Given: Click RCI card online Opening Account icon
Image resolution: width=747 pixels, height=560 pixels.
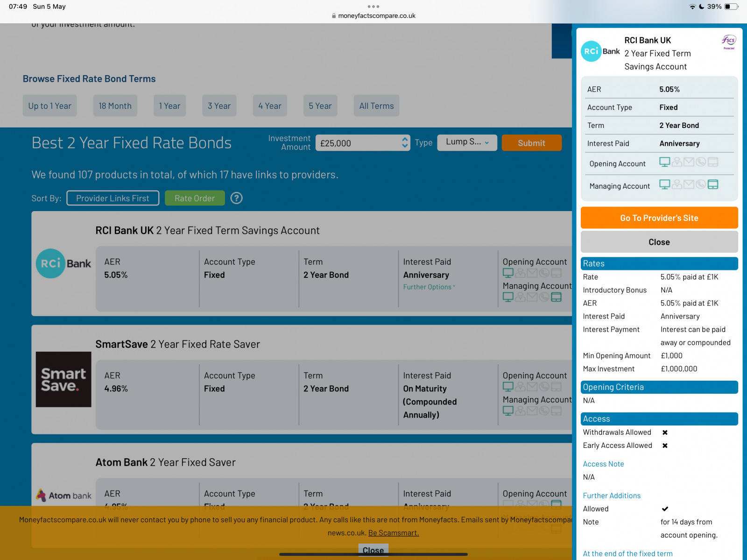Looking at the screenshot, I should 508,273.
